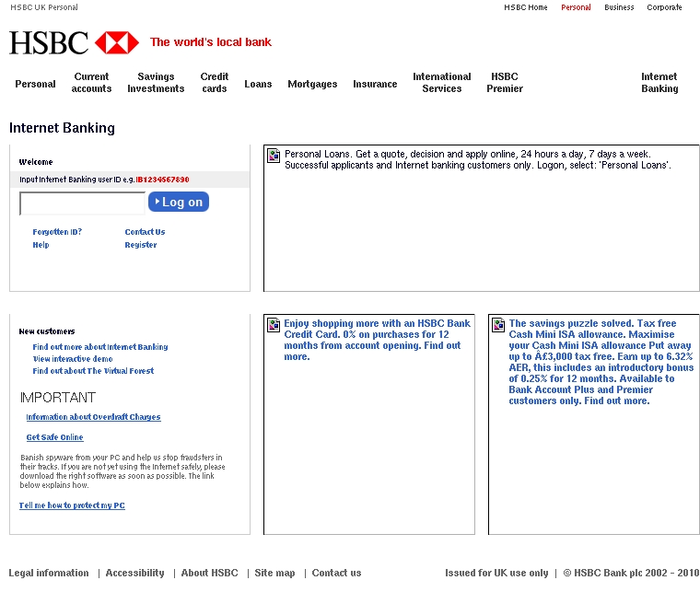The image size is (700, 592).
Task: Find out more about Internet Banking
Action: pyautogui.click(x=100, y=346)
